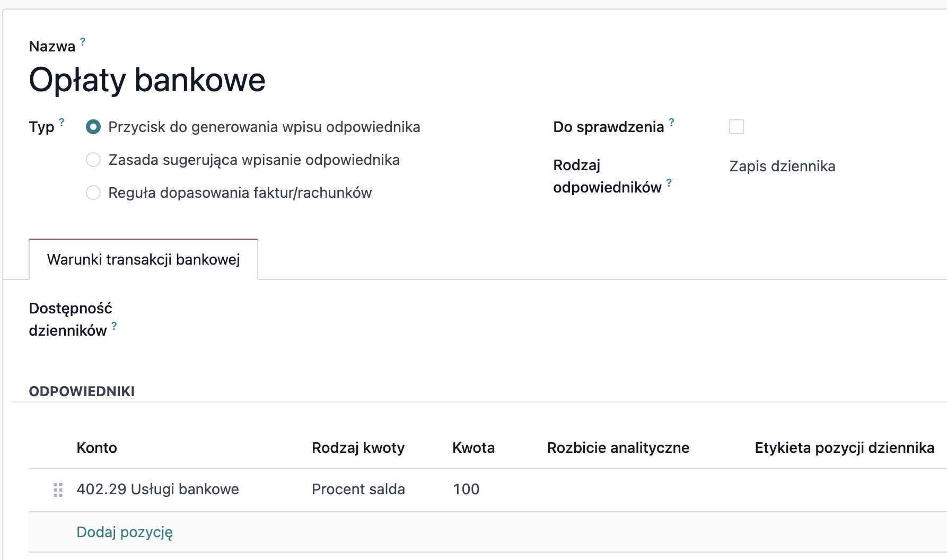Viewport: 947px width, 560px height.
Task: Click the Rodzaj kwoty column header
Action: click(x=358, y=448)
